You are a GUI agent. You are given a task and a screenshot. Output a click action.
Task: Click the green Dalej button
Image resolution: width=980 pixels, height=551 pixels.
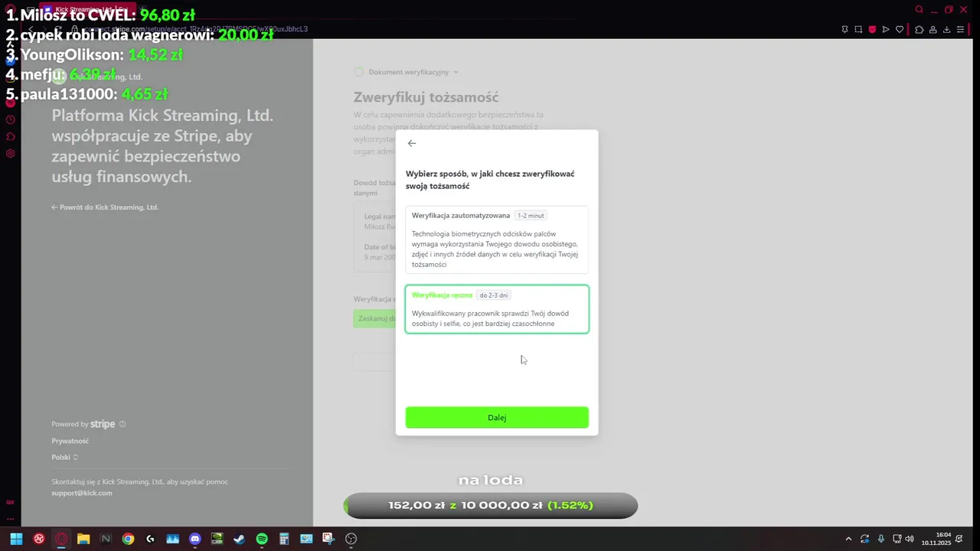click(497, 417)
